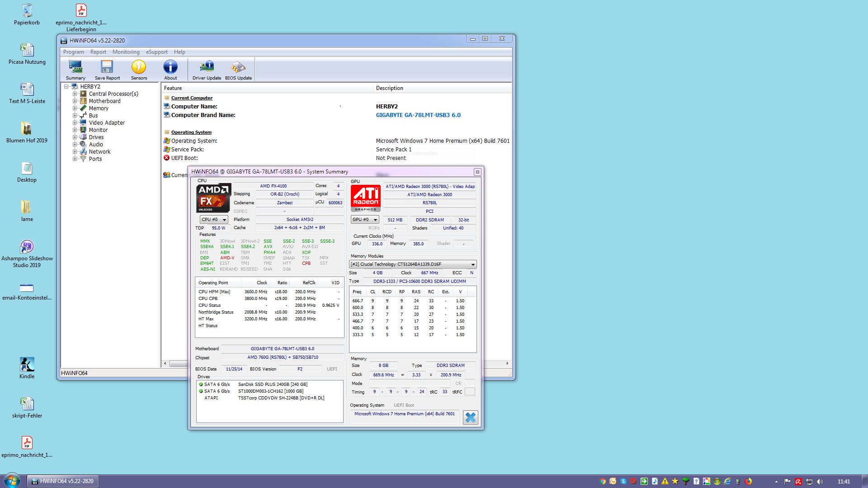Collapse the HERBY2 root tree node
This screenshot has height=488, width=868.
click(66, 87)
